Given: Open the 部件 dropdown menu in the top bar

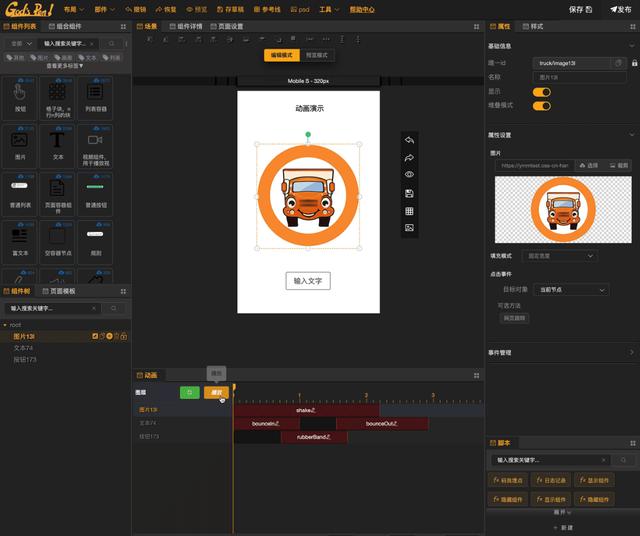Looking at the screenshot, I should [105, 9].
